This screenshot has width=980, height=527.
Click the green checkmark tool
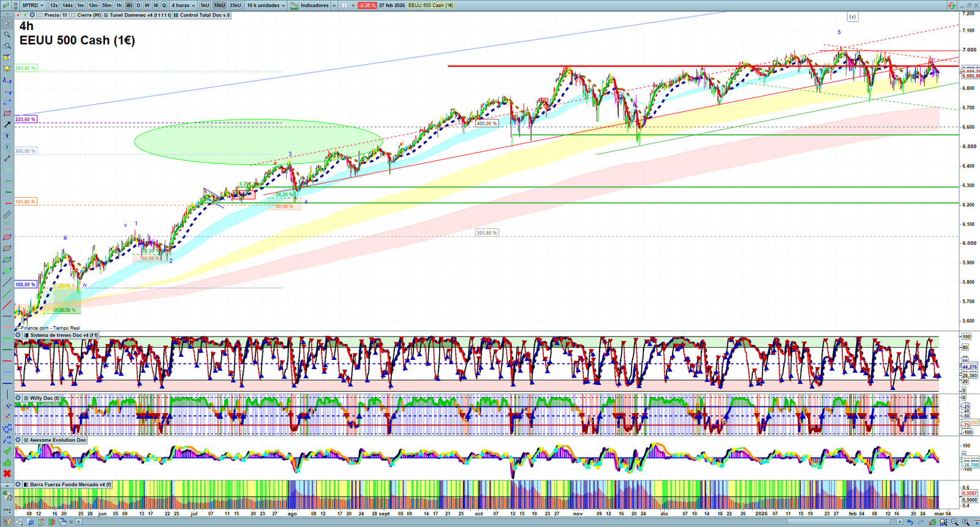pyautogui.click(x=7, y=450)
